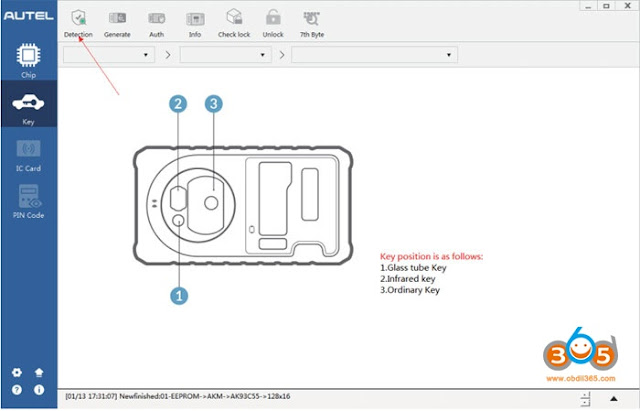Open the Info tool
This screenshot has height=411, width=640.
(x=195, y=24)
